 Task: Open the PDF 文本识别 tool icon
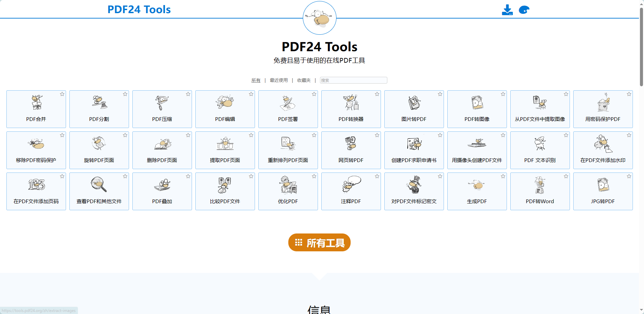coord(540,144)
